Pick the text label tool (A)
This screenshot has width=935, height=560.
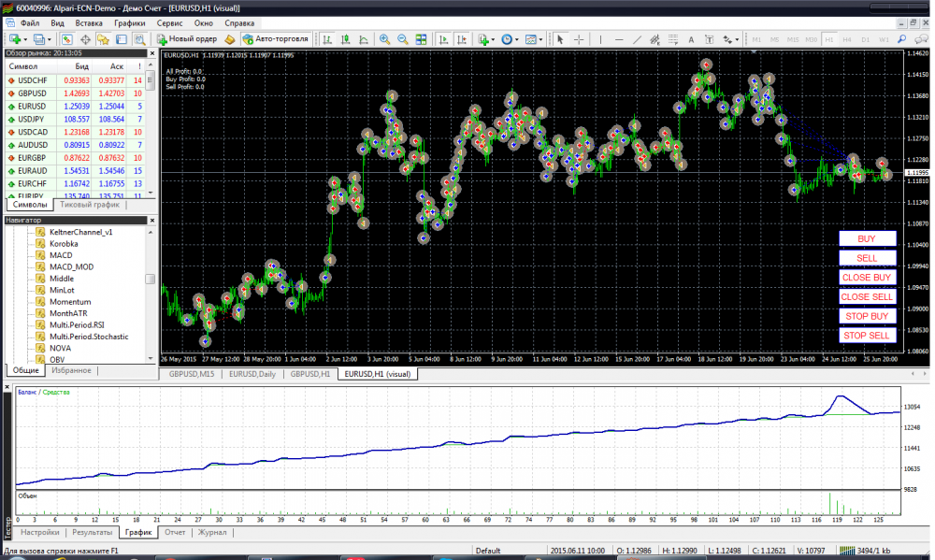click(691, 39)
